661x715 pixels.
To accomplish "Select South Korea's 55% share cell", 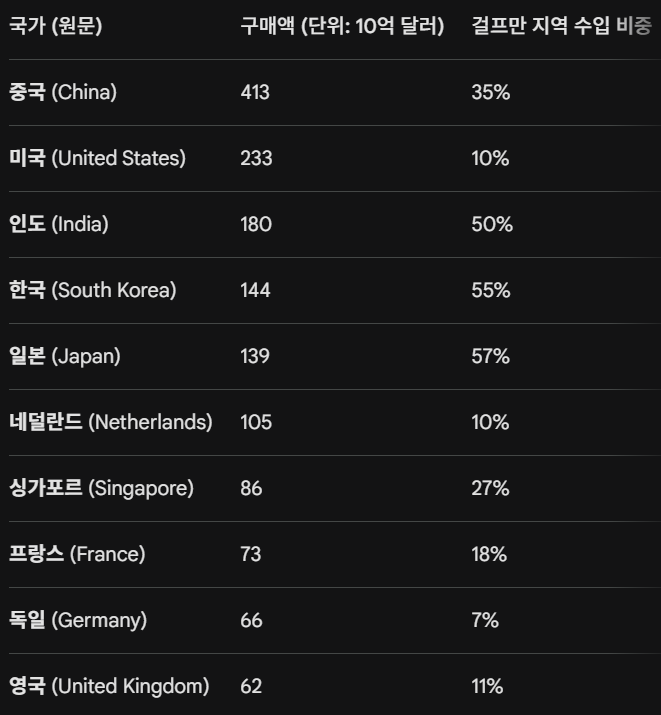I will pos(490,290).
